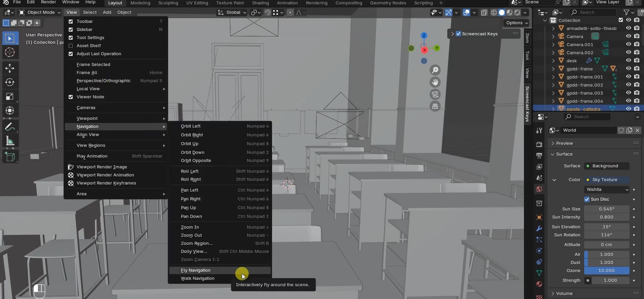Viewport: 644px width, 299px height.
Task: Click the zoom magnifier viewport gizmo
Action: pos(435,70)
